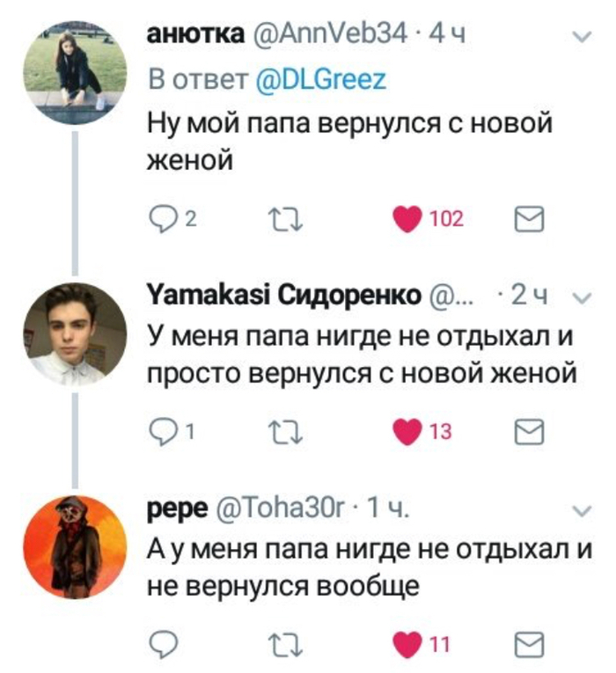616x673 pixels.
Task: Unlike анютка's tweet with 102 likes
Action: point(407,219)
